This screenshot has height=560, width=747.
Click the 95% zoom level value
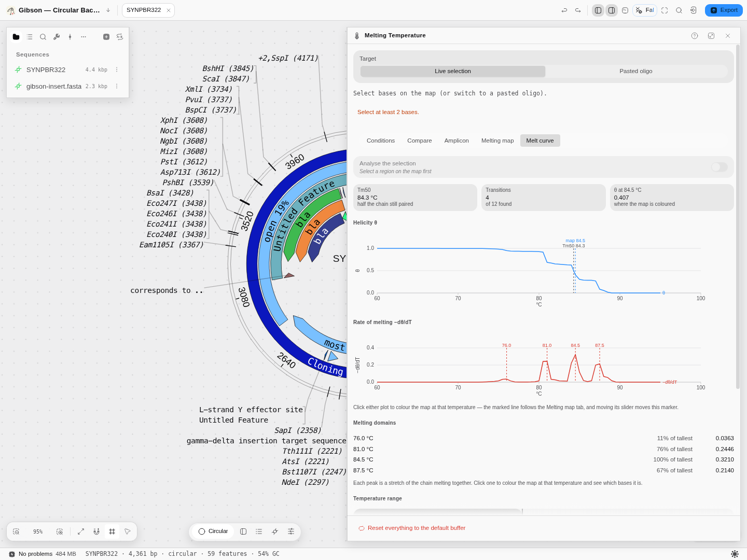coord(38,531)
